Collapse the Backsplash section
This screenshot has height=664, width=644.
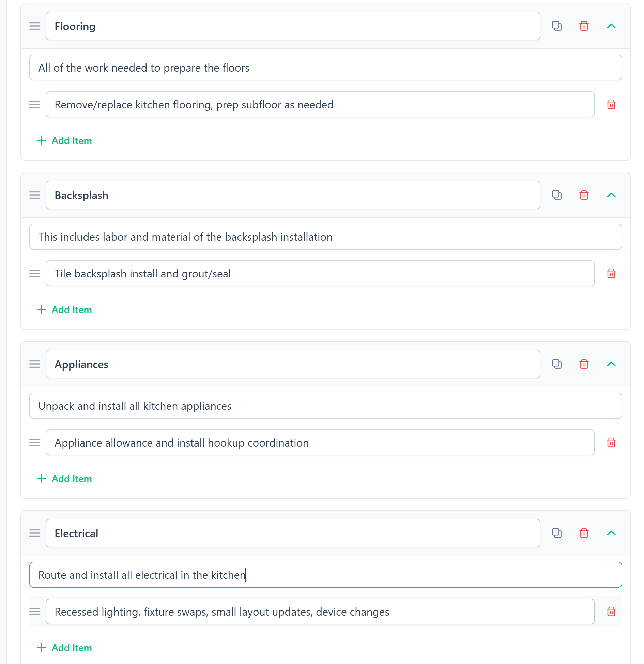[611, 195]
